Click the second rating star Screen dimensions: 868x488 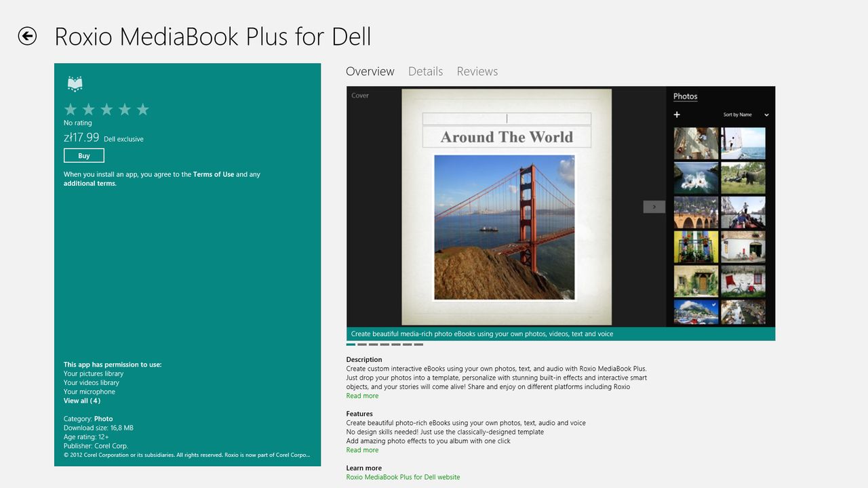pyautogui.click(x=88, y=109)
